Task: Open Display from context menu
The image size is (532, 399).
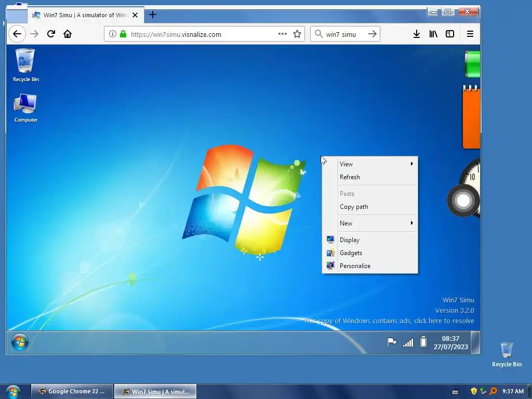Action: click(370, 240)
